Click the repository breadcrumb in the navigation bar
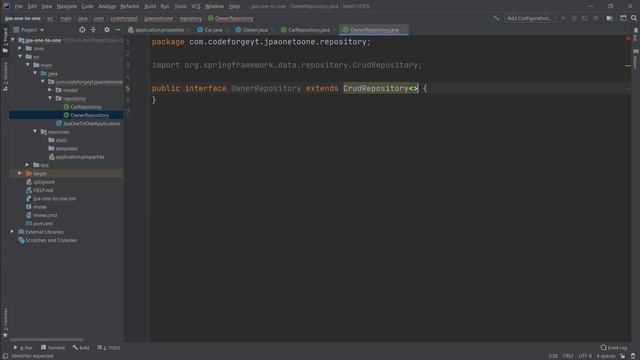 191,18
